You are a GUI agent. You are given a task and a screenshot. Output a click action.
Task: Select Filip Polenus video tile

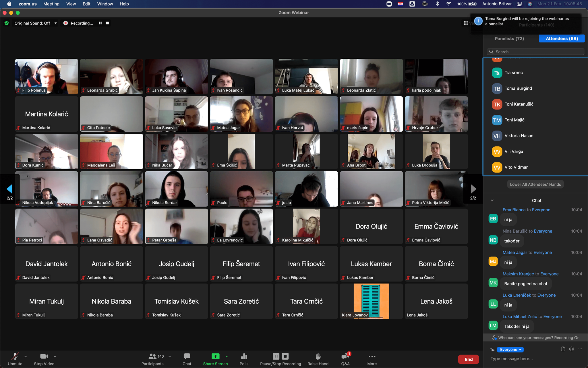pyautogui.click(x=47, y=76)
